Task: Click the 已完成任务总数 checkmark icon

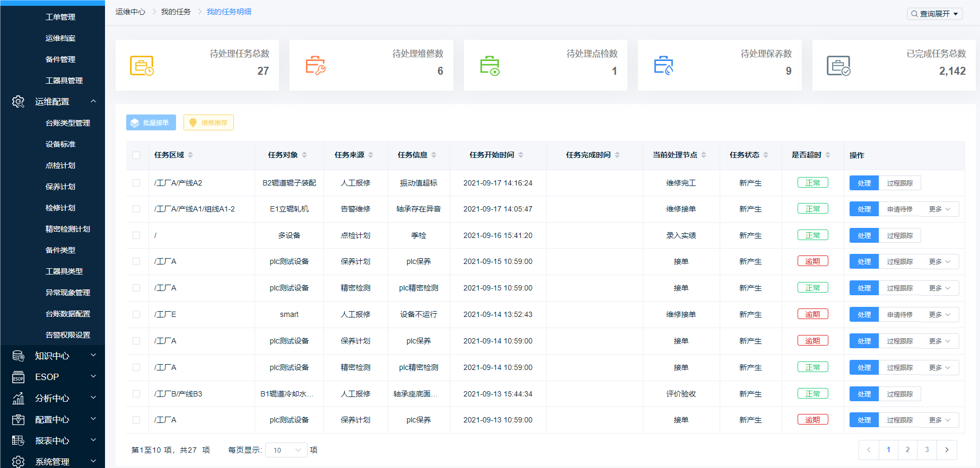Action: click(x=838, y=66)
